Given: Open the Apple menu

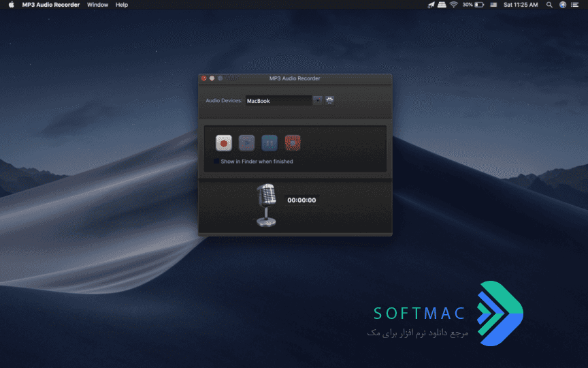Looking at the screenshot, I should (x=12, y=5).
